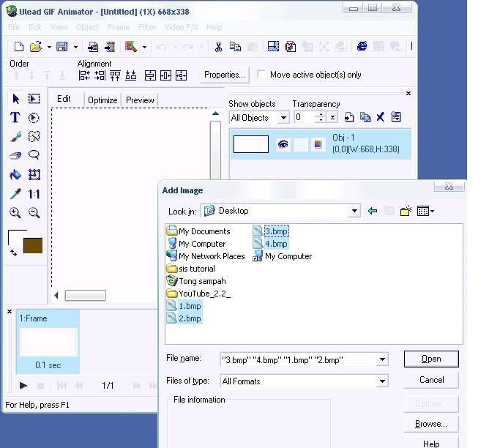This screenshot has width=489, height=448.
Task: Enable Move active object(s) only checkbox
Action: [x=261, y=75]
